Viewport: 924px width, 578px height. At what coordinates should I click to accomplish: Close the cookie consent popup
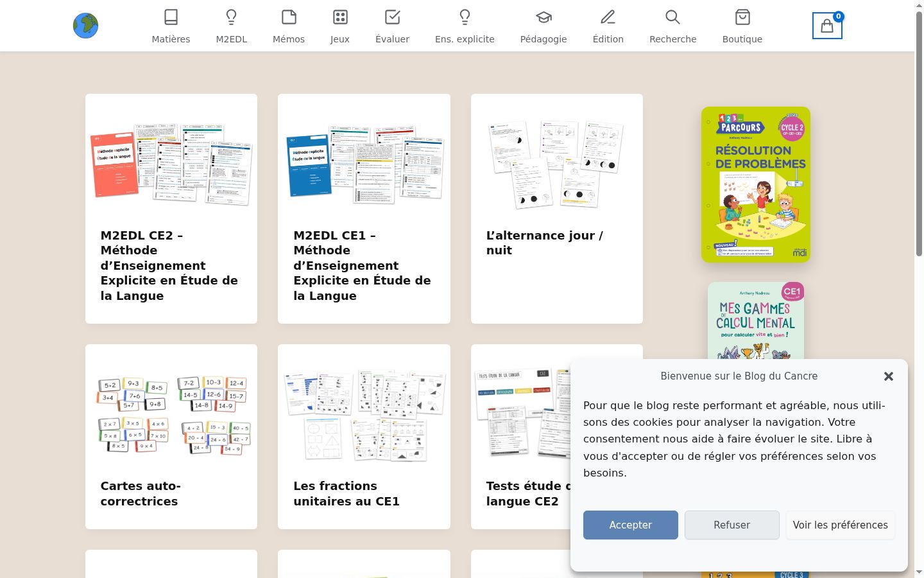pos(888,376)
